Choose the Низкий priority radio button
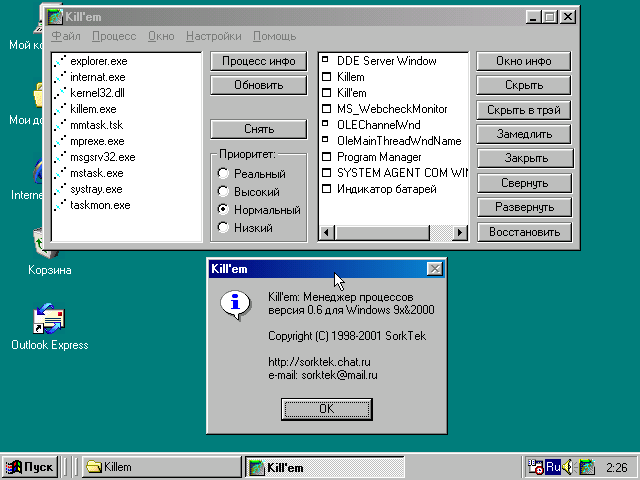 pos(223,229)
